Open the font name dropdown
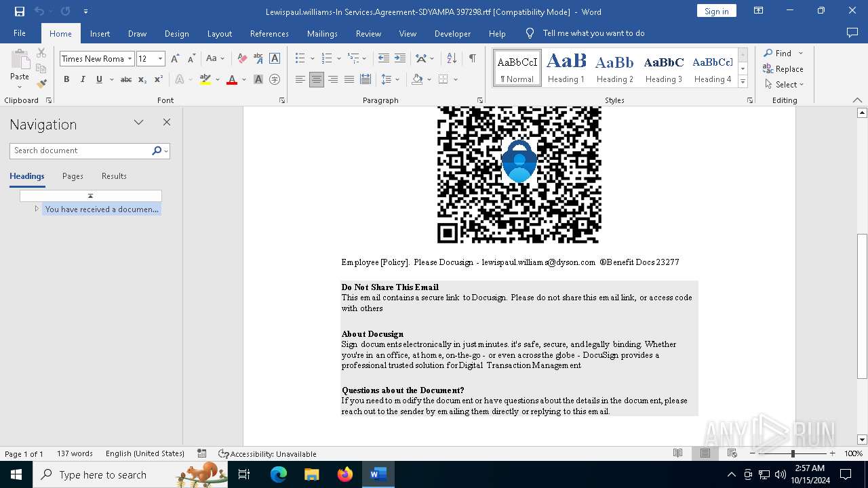 (x=130, y=59)
